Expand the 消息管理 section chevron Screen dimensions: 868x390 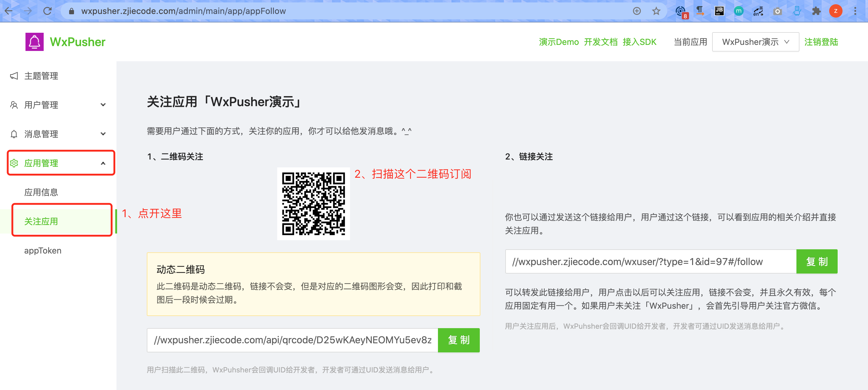(x=103, y=134)
